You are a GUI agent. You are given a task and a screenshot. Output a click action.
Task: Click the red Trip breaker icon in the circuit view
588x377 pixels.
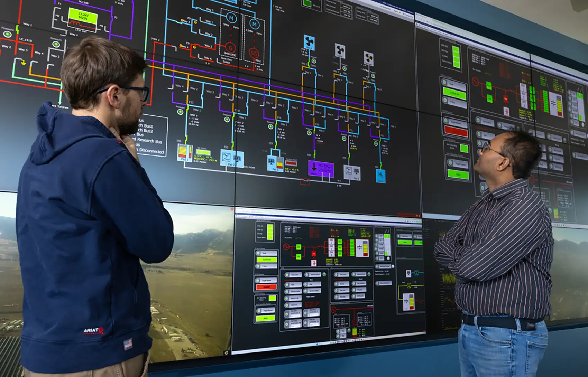314,253
